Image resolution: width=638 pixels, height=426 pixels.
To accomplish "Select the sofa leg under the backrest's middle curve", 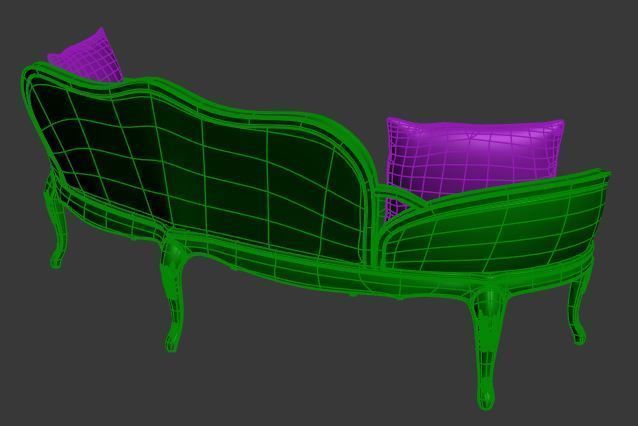I will (x=174, y=293).
